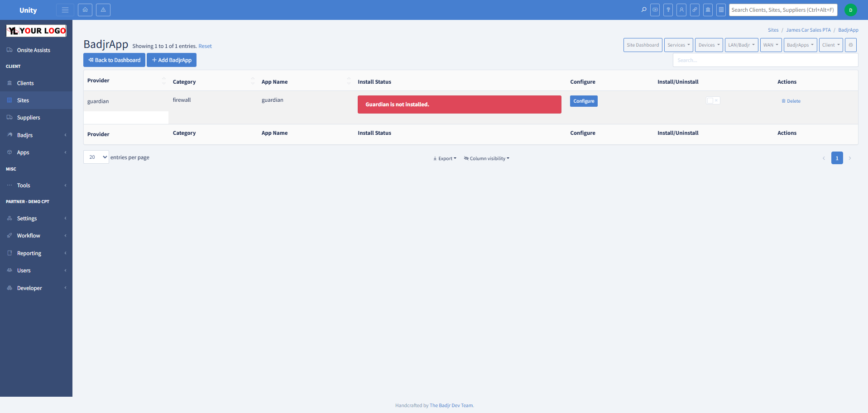
Task: Expand the Tools sidebar menu
Action: point(36,185)
